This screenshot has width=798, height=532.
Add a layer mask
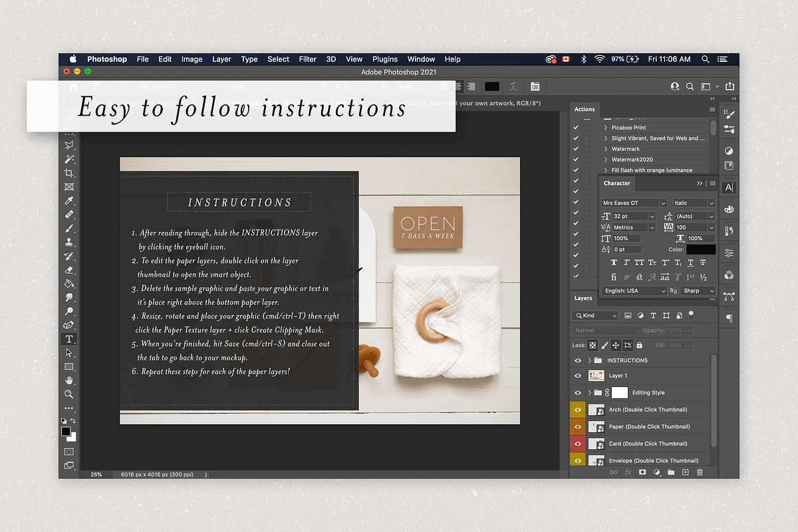pyautogui.click(x=642, y=472)
